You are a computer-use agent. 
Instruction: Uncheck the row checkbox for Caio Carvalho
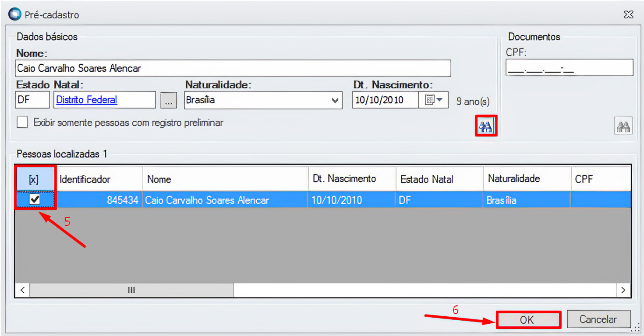coord(35,200)
